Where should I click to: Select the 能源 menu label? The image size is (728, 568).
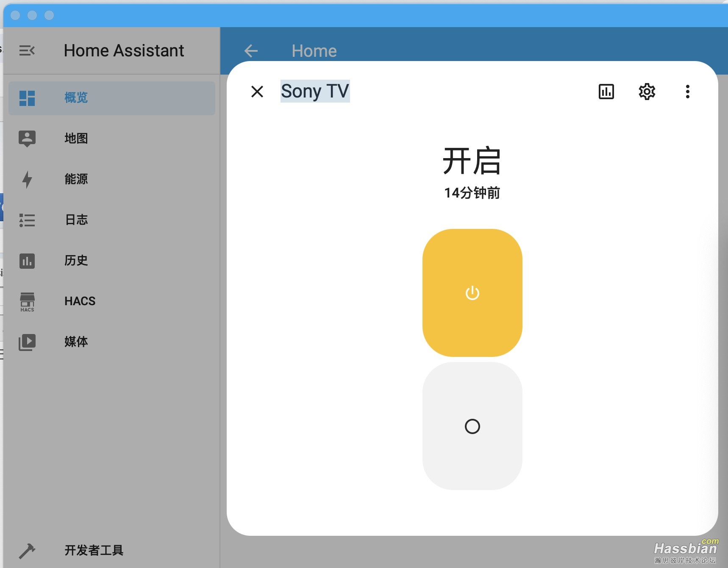pos(76,179)
